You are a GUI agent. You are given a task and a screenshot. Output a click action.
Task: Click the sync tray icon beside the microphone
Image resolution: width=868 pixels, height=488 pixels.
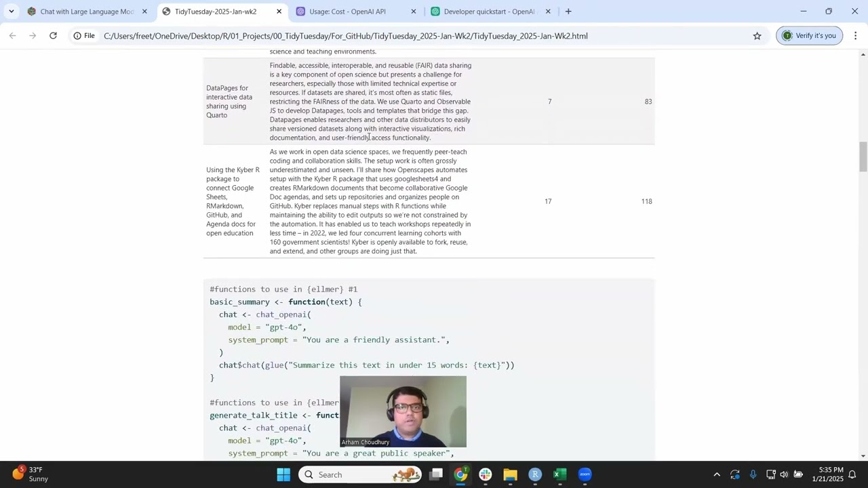[x=735, y=474]
